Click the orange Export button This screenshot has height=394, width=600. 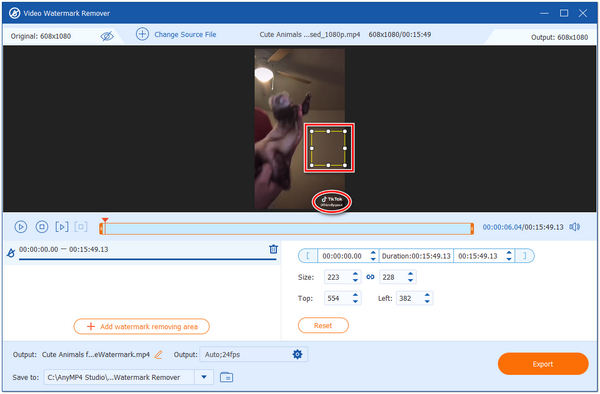point(543,364)
